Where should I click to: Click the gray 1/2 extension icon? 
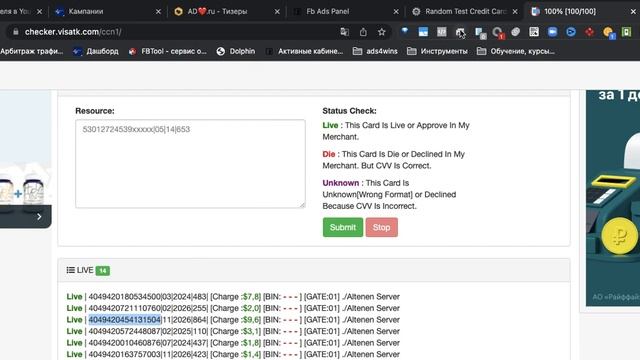(442, 31)
